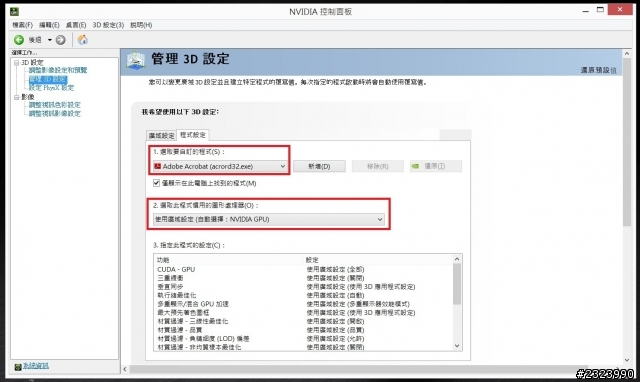Click the horizontal scrollbar left arrow
Screen dimensions: 640x382
point(125,369)
